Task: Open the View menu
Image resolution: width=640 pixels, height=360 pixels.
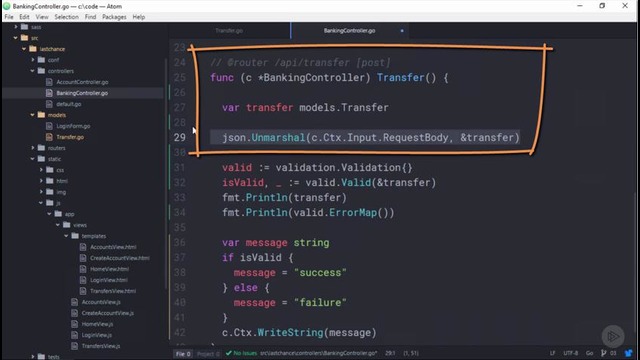Action: pyautogui.click(x=42, y=17)
